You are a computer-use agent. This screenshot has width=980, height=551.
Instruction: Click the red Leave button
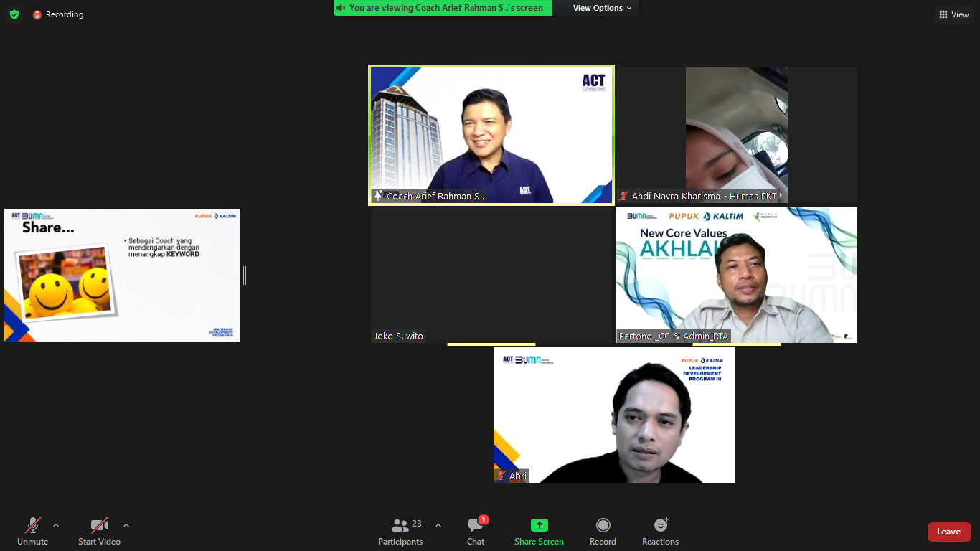948,532
